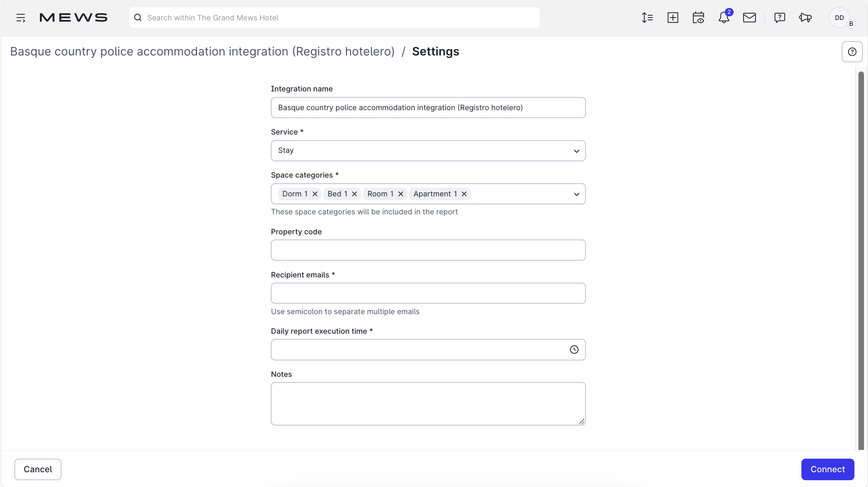Click the Room 1 tag label
This screenshot has width=868, height=487.
click(381, 194)
